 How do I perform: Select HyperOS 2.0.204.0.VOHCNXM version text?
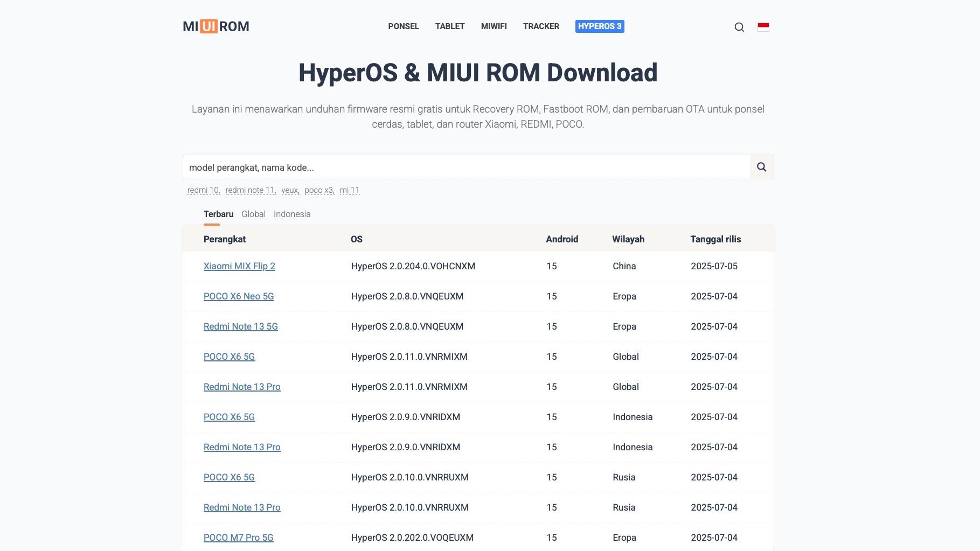click(x=413, y=266)
